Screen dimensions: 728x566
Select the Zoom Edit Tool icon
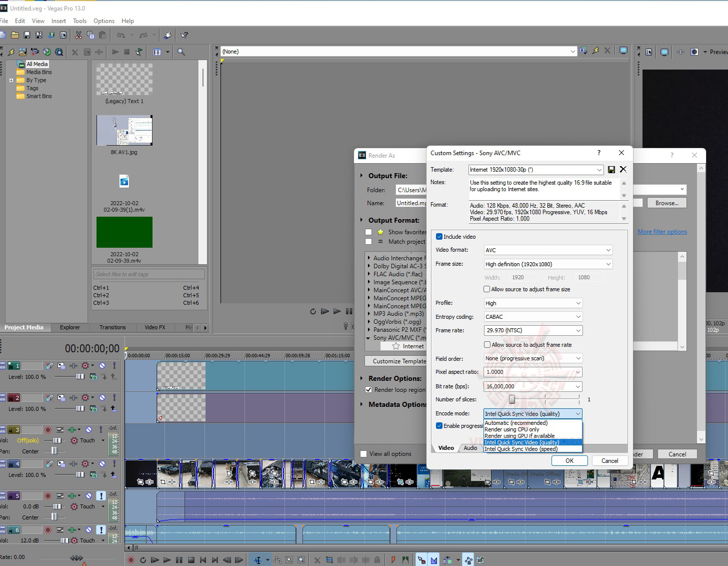pos(301,560)
